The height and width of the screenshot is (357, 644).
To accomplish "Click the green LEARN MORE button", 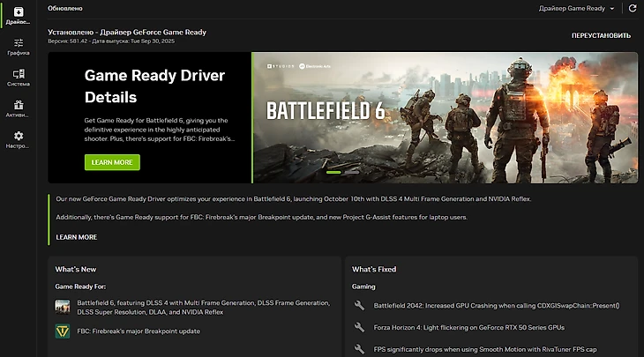I will [x=112, y=162].
